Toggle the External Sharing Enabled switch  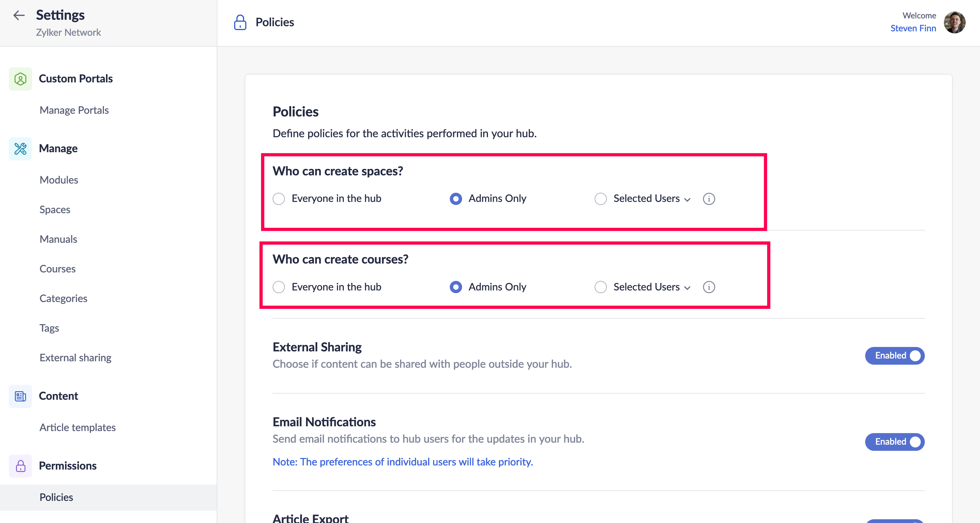coord(895,356)
